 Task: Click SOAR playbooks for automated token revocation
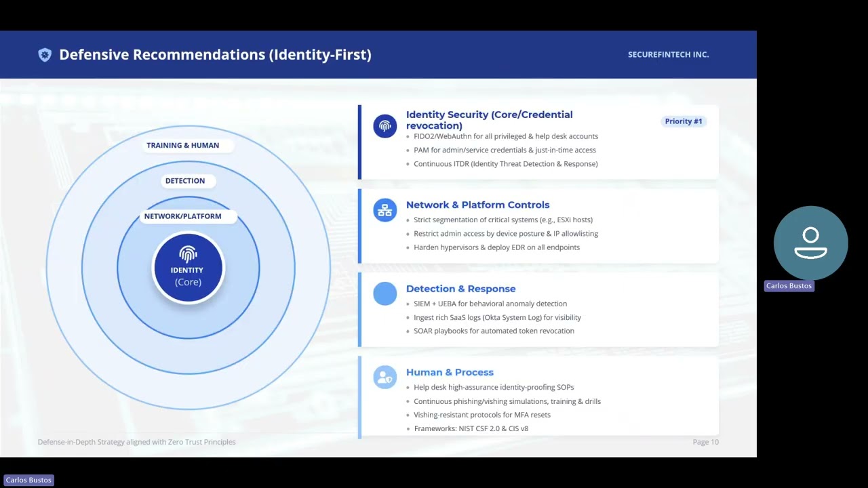[494, 331]
